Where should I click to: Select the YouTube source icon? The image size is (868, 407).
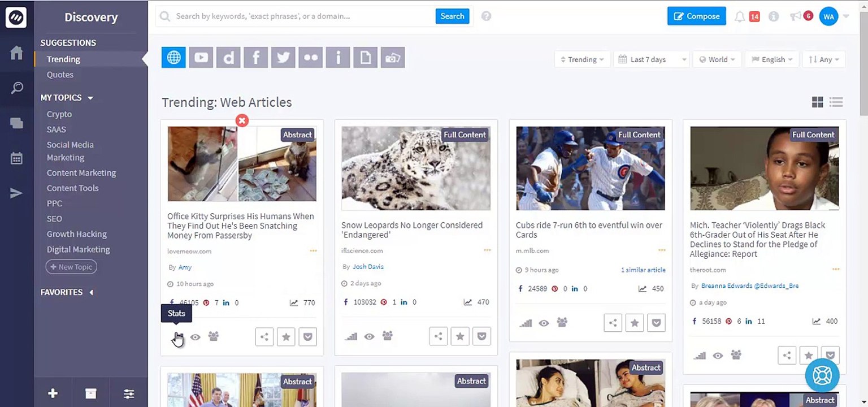coord(201,58)
